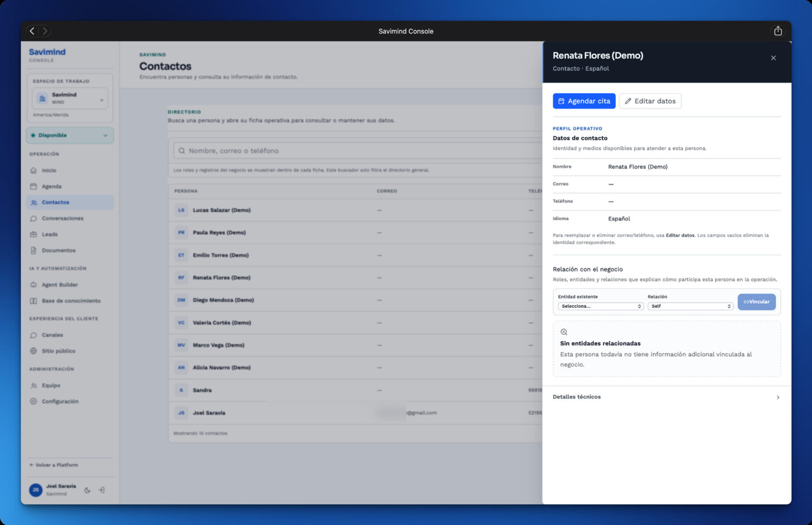Click the Editar datos button

pos(650,101)
